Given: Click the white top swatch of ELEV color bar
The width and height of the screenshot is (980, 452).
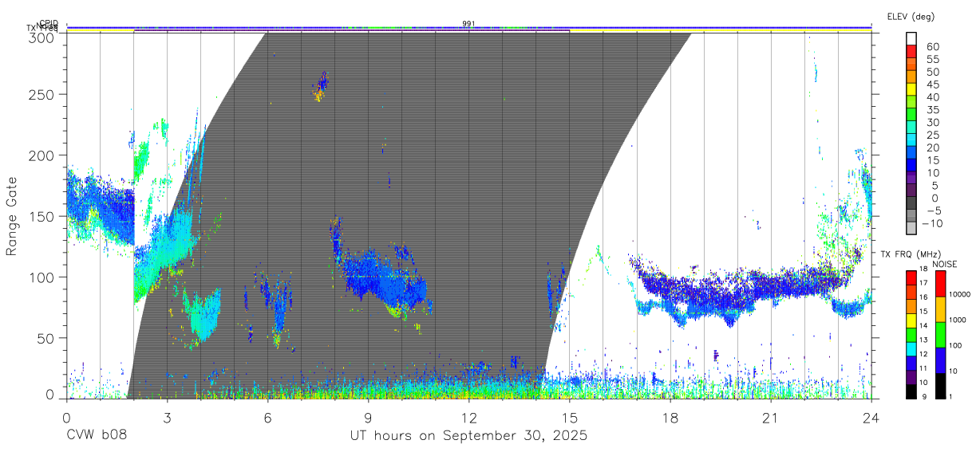Looking at the screenshot, I should pos(911,40).
